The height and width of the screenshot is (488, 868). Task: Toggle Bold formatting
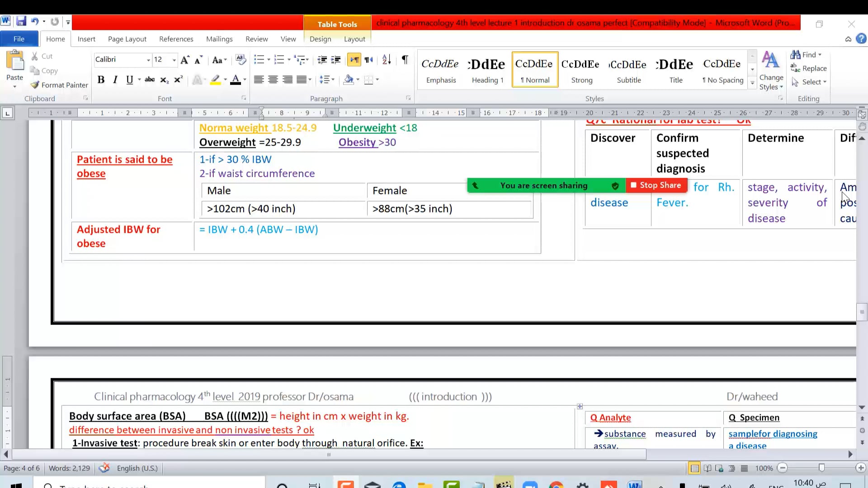(x=101, y=80)
